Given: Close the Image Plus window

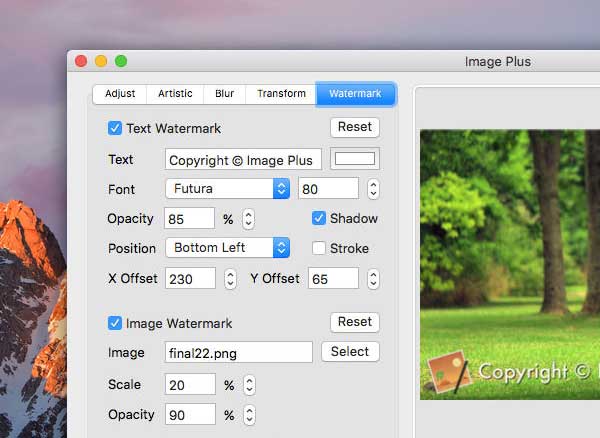Looking at the screenshot, I should click(x=81, y=61).
